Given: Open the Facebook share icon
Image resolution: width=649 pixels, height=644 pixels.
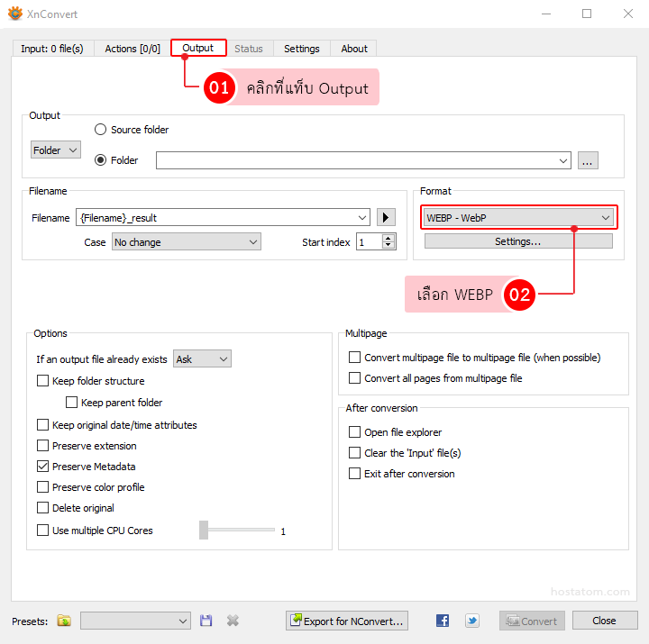Looking at the screenshot, I should 443,621.
